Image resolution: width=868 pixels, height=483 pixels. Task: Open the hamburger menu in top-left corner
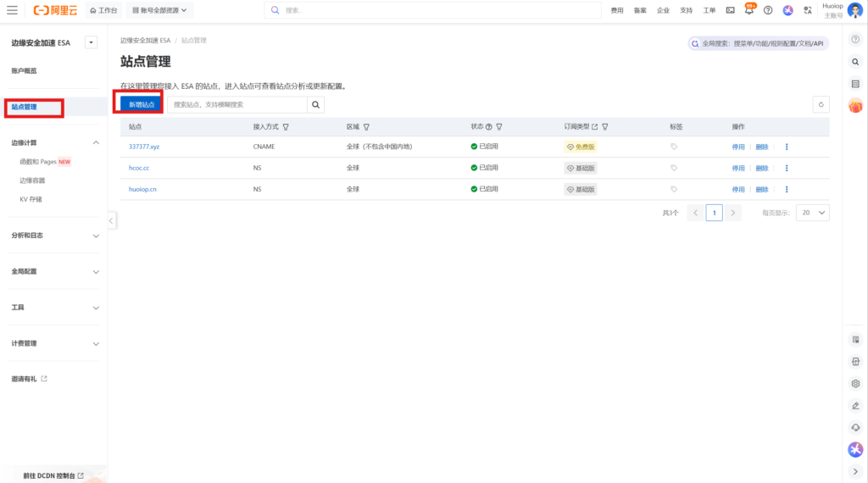pyautogui.click(x=12, y=10)
